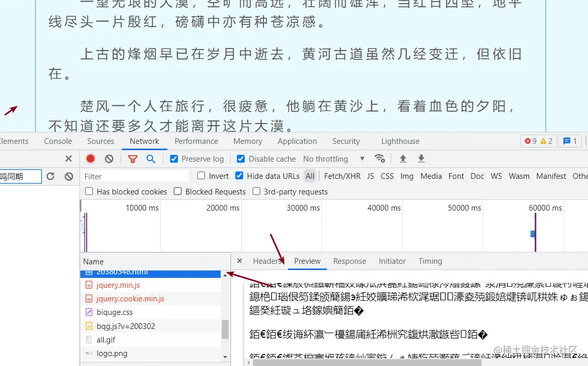Viewport: 588px width, 366px height.
Task: Open network conditions wifi icon
Action: click(380, 158)
